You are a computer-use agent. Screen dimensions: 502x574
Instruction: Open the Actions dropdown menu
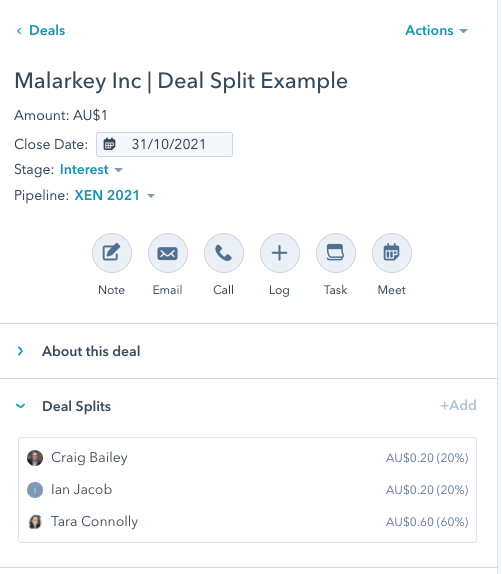pyautogui.click(x=436, y=31)
